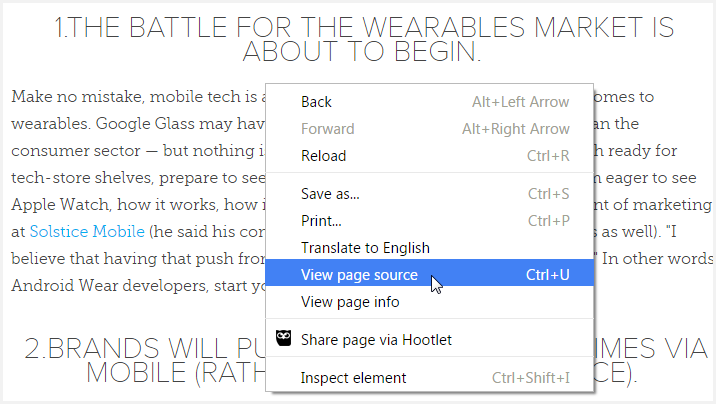Open Print... from the context menu
The height and width of the screenshot is (404, 716).
coord(321,220)
